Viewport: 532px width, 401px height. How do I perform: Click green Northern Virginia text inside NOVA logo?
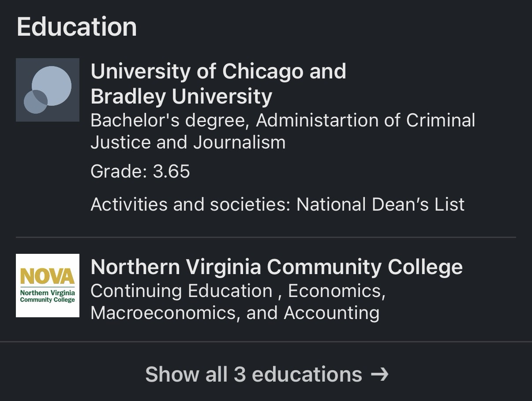click(48, 293)
